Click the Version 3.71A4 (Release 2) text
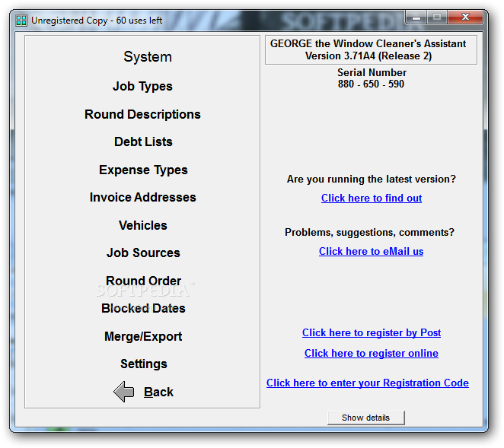This screenshot has width=504, height=448. click(x=368, y=56)
